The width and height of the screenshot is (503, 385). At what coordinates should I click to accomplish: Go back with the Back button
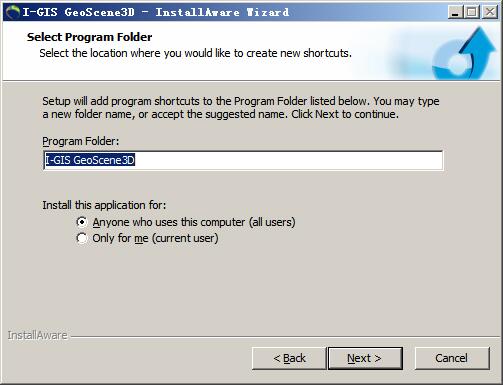[289, 358]
